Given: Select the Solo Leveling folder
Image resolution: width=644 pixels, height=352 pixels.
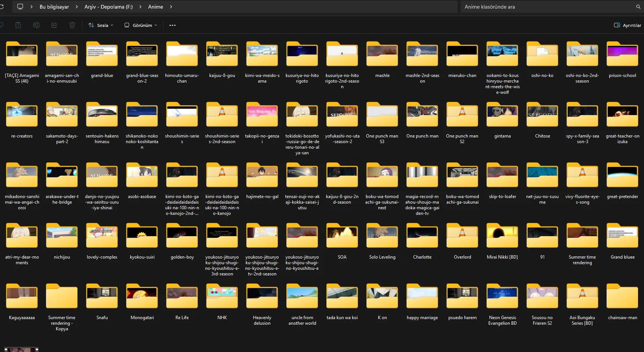Looking at the screenshot, I should [382, 241].
